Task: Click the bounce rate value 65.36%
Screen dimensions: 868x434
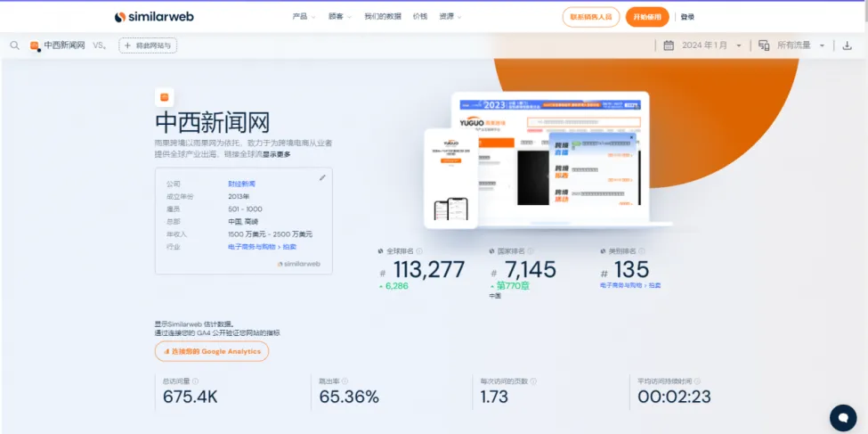Action: coord(349,397)
